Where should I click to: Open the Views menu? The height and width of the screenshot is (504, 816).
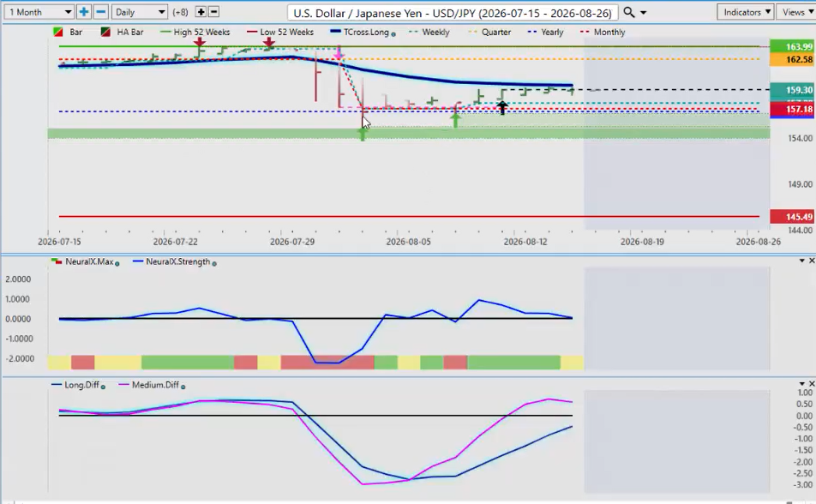[x=797, y=12]
